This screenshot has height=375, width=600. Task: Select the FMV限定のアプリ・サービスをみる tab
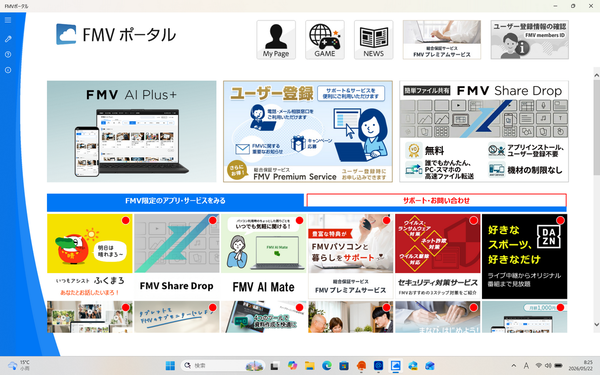coord(176,201)
